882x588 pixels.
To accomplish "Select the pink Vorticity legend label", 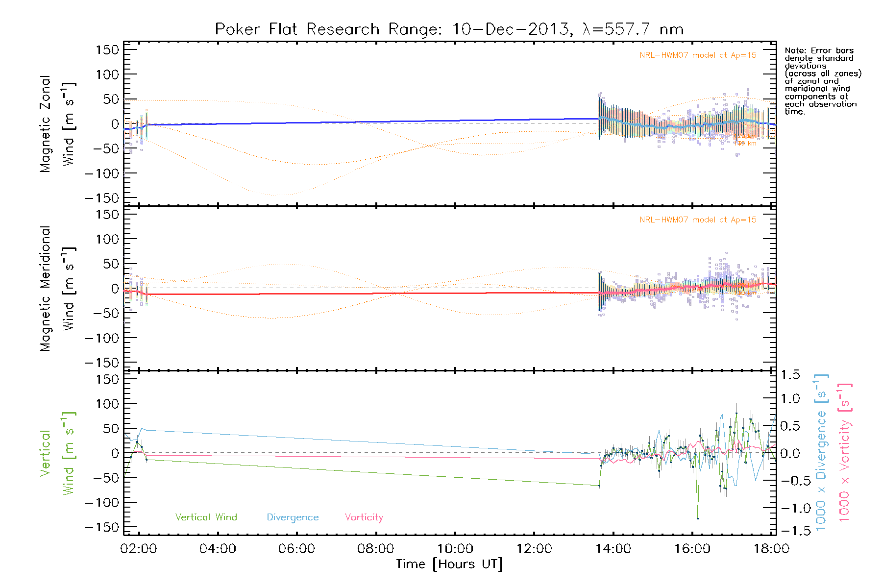I will [364, 517].
